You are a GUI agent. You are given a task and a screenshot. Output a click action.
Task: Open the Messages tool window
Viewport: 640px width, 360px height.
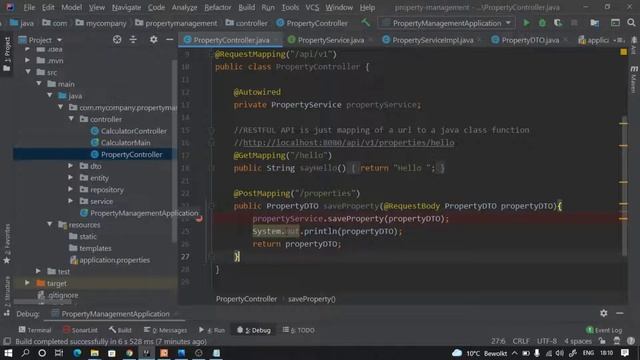click(x=165, y=330)
